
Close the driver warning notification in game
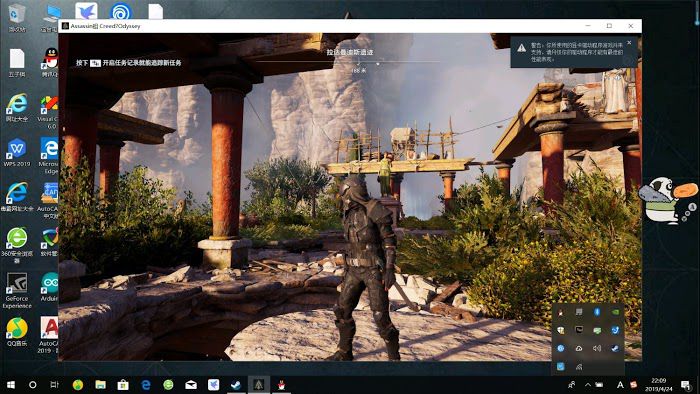[629, 43]
